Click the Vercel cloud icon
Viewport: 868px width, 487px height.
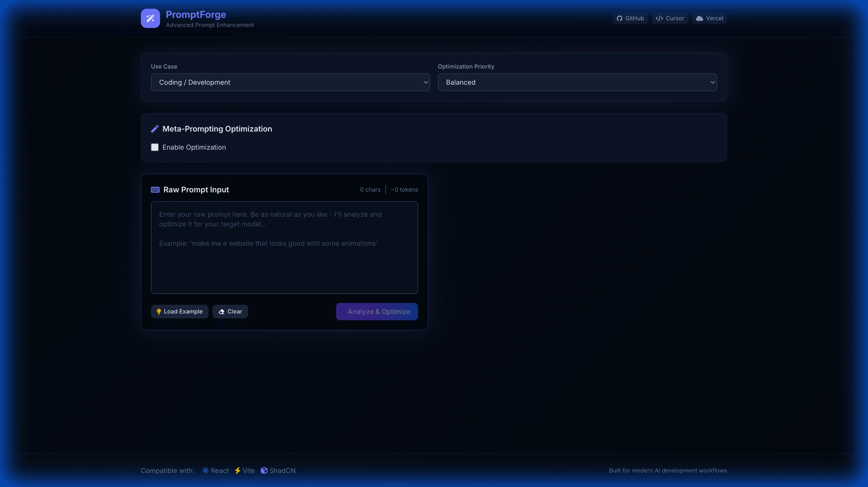699,18
